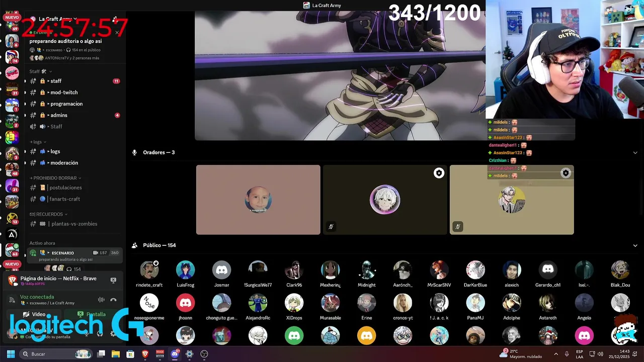This screenshot has height=362, width=644.
Task: Open MrScarSNV audience avatar
Action: click(439, 270)
